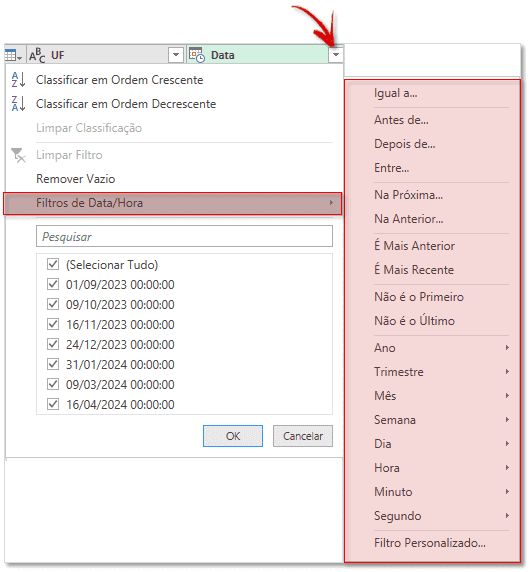This screenshot has width=530, height=572.
Task: Click the ABC text type icon beside UF
Action: 37,55
